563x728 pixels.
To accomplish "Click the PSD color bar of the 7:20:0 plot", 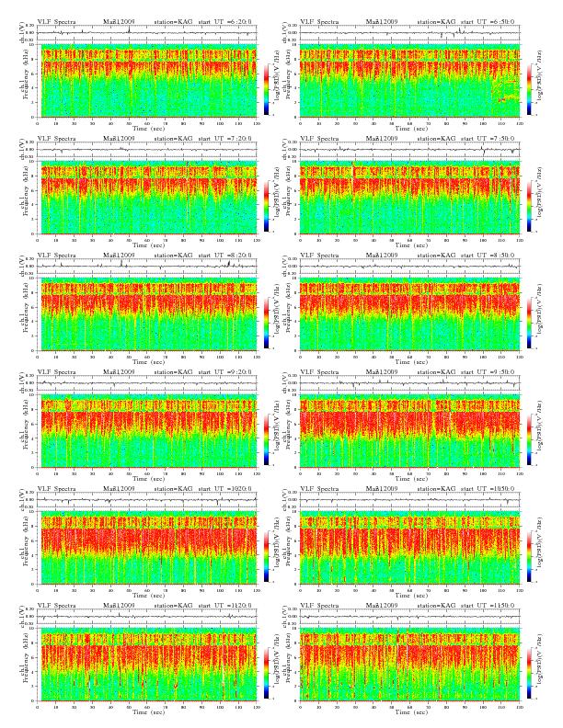I will click(266, 206).
